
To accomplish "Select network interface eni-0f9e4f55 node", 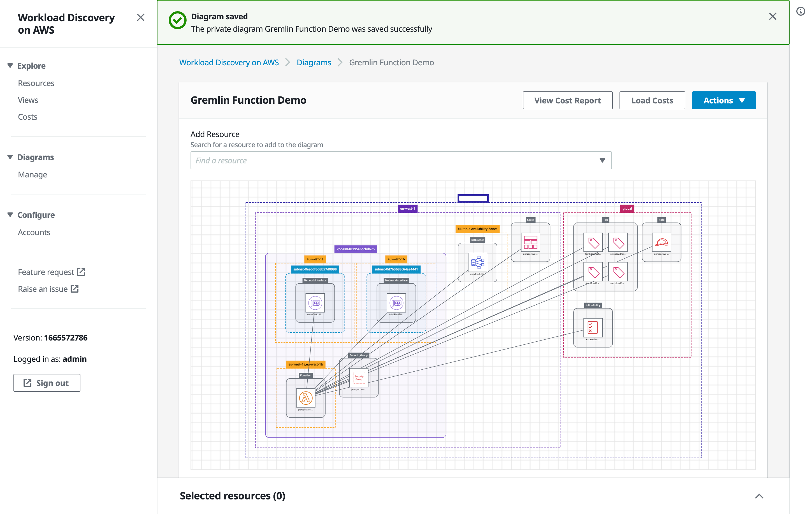I will click(396, 303).
